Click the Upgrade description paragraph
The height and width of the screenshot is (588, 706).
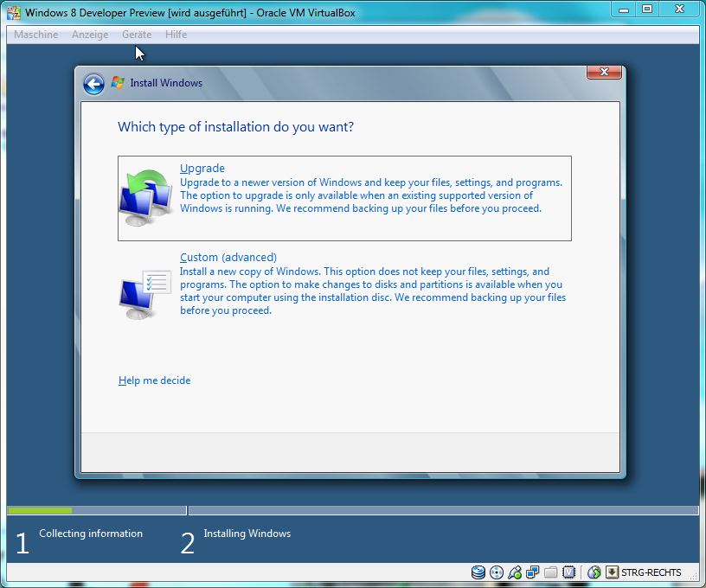(x=371, y=195)
